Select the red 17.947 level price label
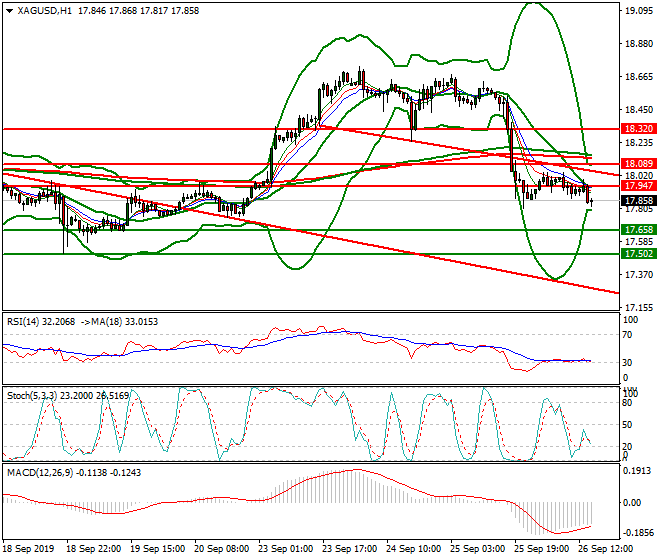The width and height of the screenshot is (660, 560). (x=639, y=186)
